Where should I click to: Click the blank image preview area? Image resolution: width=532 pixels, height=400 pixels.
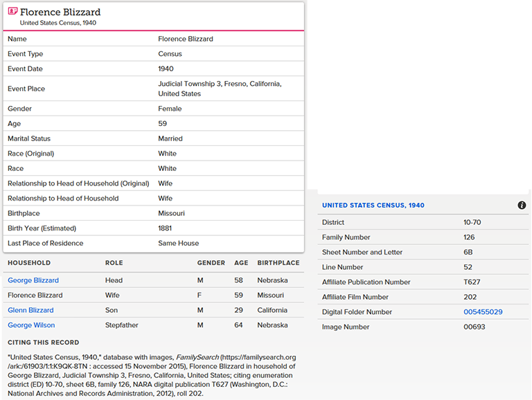(423, 97)
